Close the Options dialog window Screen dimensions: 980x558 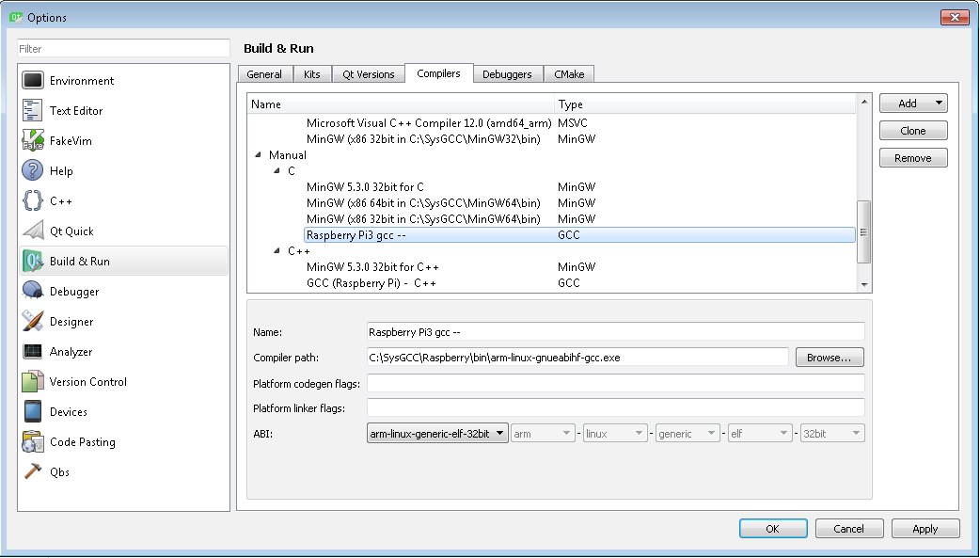coord(955,17)
